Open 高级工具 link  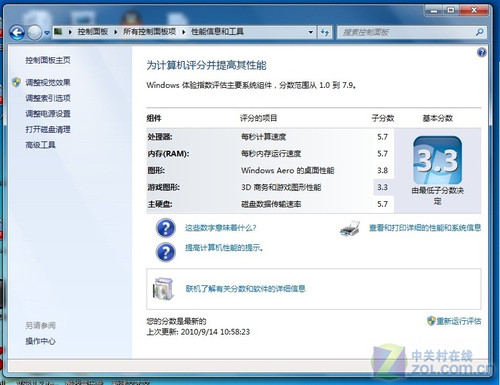point(40,145)
